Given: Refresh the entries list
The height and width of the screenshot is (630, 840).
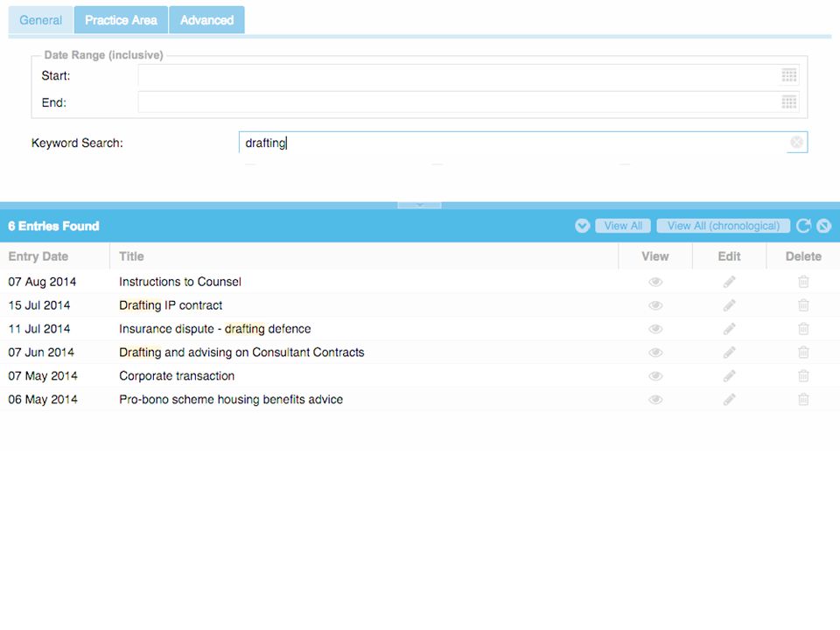Looking at the screenshot, I should point(803,226).
